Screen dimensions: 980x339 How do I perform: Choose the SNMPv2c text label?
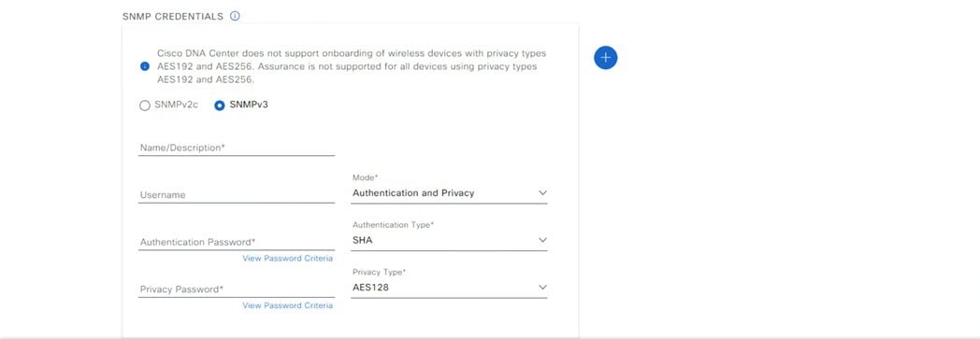pos(176,105)
